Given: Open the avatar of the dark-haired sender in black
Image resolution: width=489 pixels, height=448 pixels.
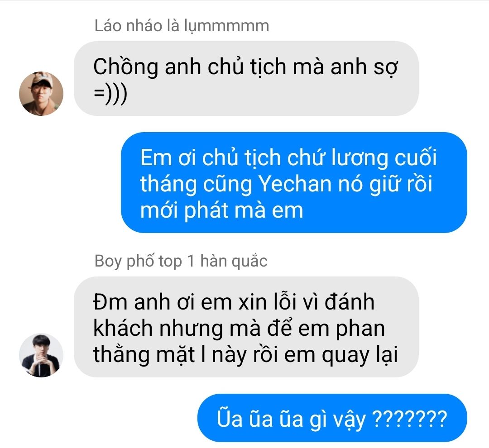Looking at the screenshot, I should click(41, 355).
